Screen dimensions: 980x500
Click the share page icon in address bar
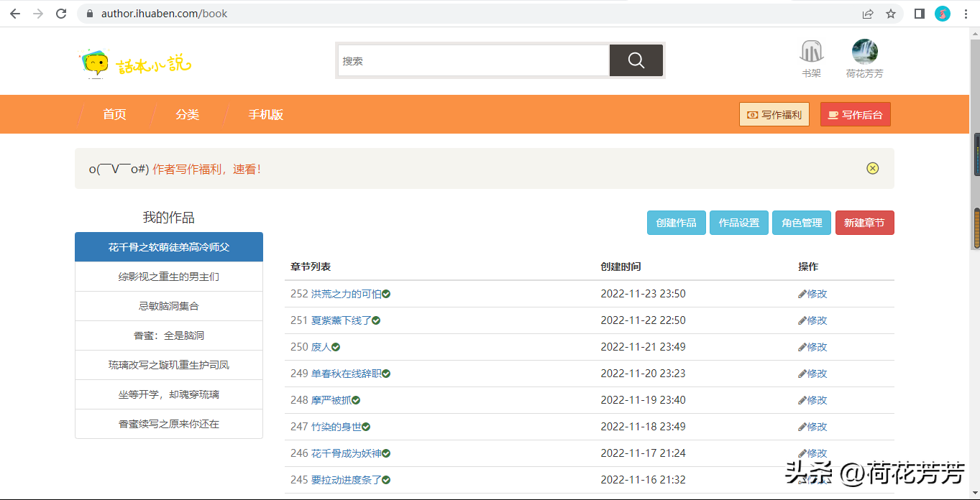[x=868, y=14]
